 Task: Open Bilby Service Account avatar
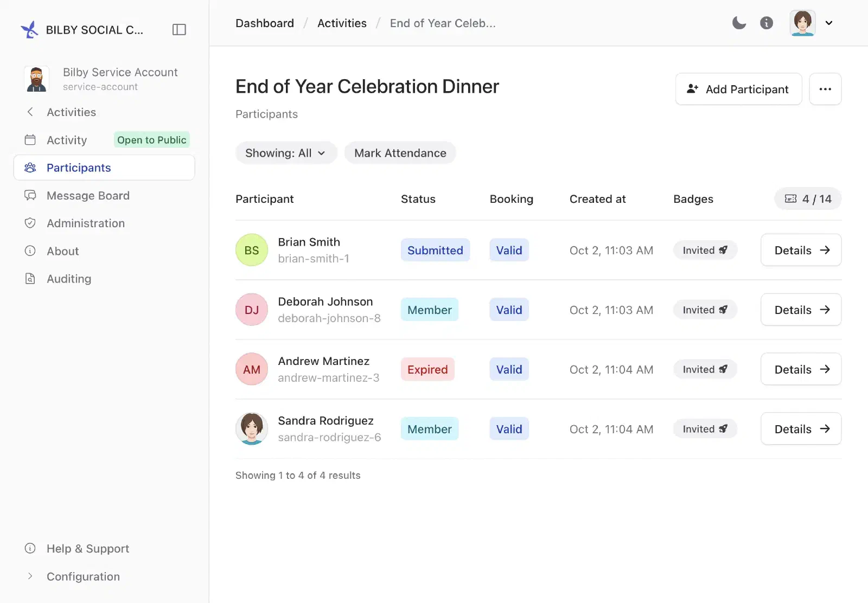point(36,79)
